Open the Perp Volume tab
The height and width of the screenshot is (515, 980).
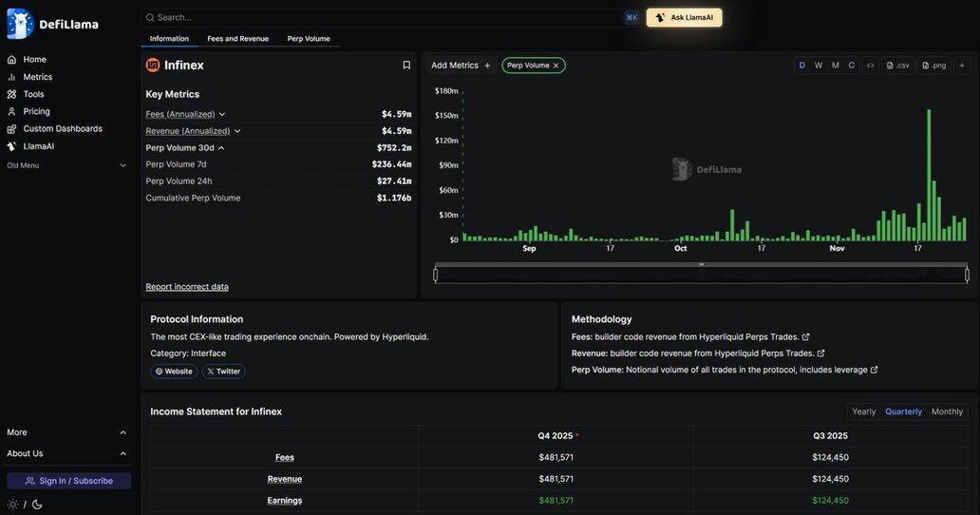tap(309, 39)
